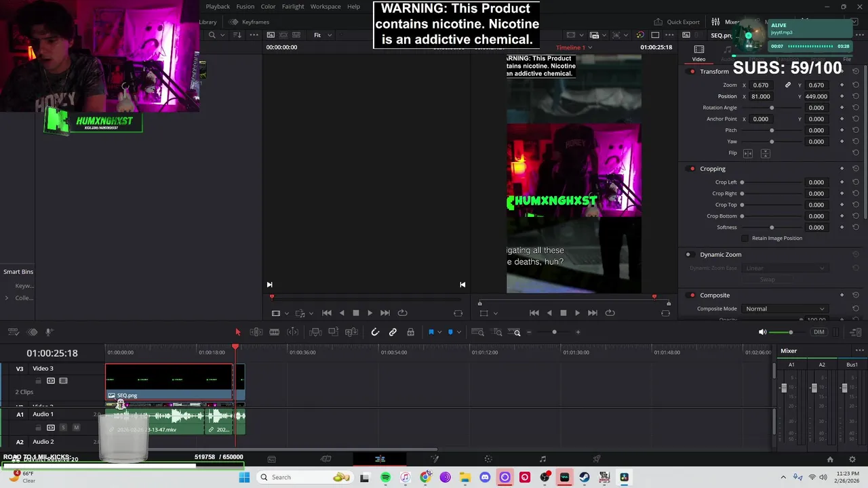Enable Retain Image Position checkbox
Viewport: 868px width, 488px height.
click(745, 239)
